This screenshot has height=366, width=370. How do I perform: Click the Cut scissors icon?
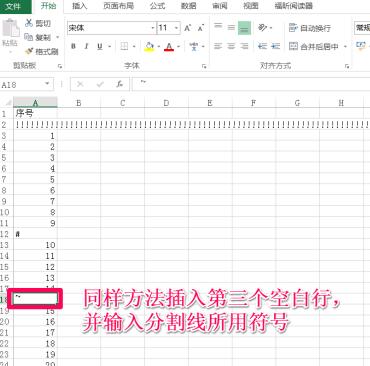click(x=29, y=23)
